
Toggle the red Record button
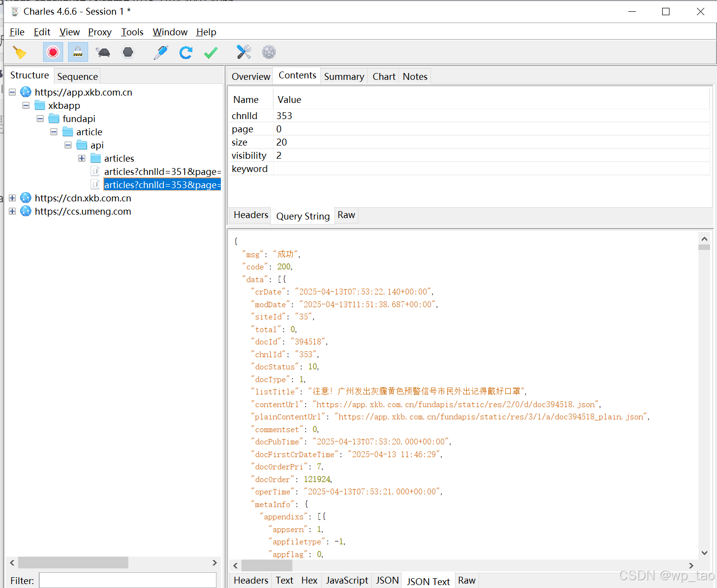pos(53,52)
